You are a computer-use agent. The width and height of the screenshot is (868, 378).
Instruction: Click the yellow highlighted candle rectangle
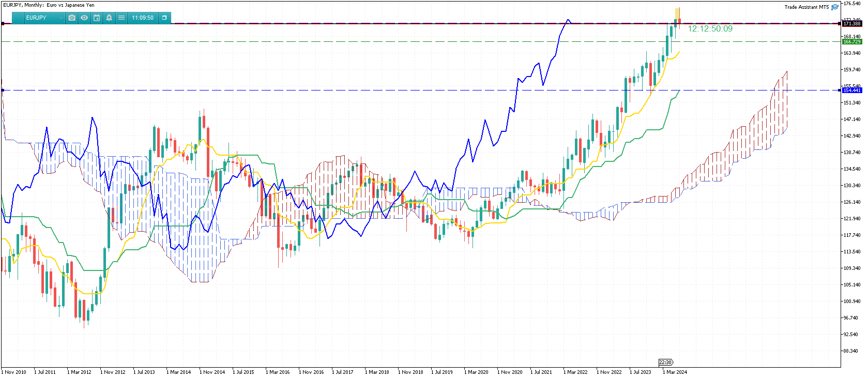click(x=677, y=14)
